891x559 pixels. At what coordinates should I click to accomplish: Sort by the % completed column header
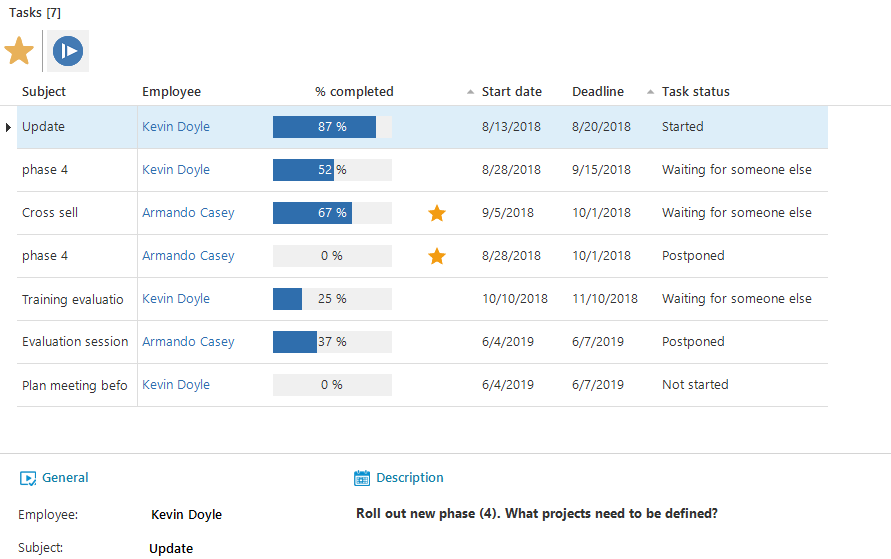(x=354, y=92)
